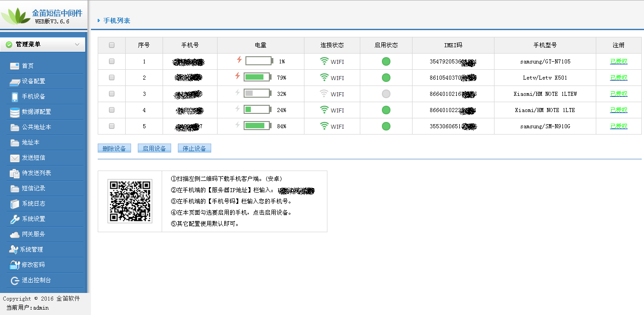Check the checkbox for device row 3

pyautogui.click(x=112, y=94)
